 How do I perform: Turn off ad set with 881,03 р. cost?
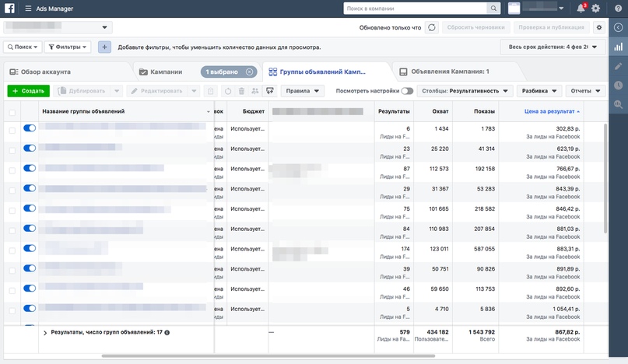coord(30,228)
